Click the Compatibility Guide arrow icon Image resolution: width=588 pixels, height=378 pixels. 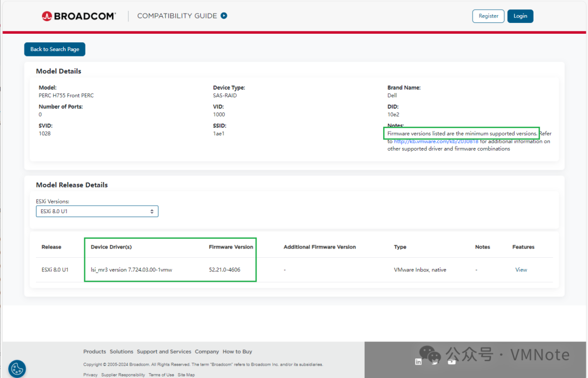click(x=224, y=16)
